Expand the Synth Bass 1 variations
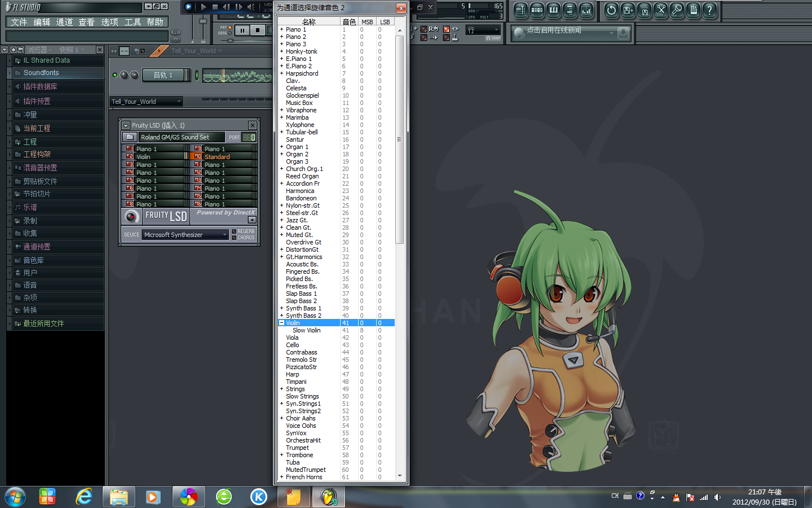Viewport: 812px width, 508px height. point(282,308)
